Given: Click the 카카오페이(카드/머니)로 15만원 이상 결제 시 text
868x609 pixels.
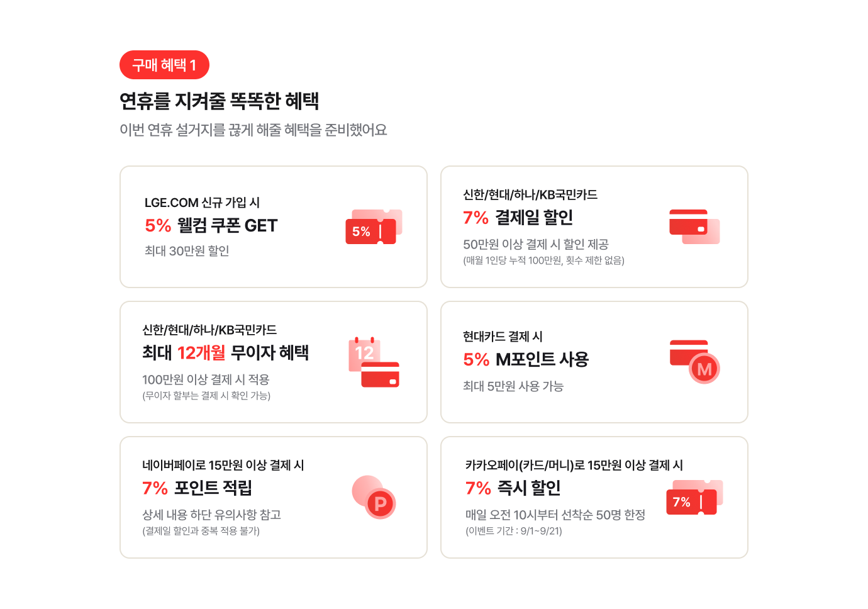Looking at the screenshot, I should point(574,465).
